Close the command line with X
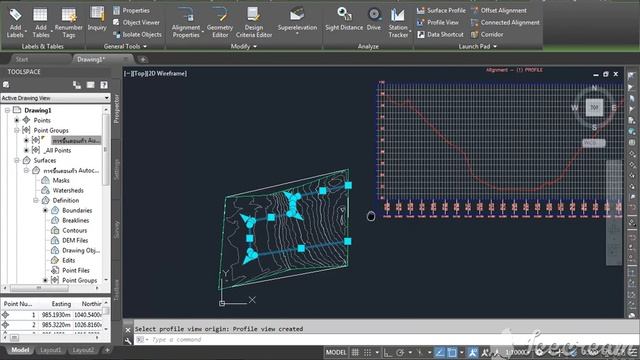The width and height of the screenshot is (640, 360). pyautogui.click(x=128, y=329)
